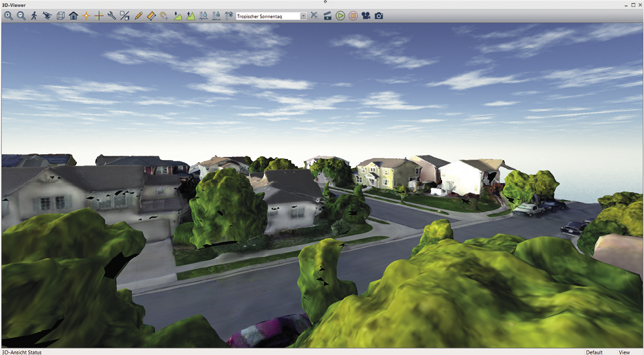Activate helicopter fly mode icon
Image resolution: width=644 pixels, height=355 pixels.
point(47,16)
